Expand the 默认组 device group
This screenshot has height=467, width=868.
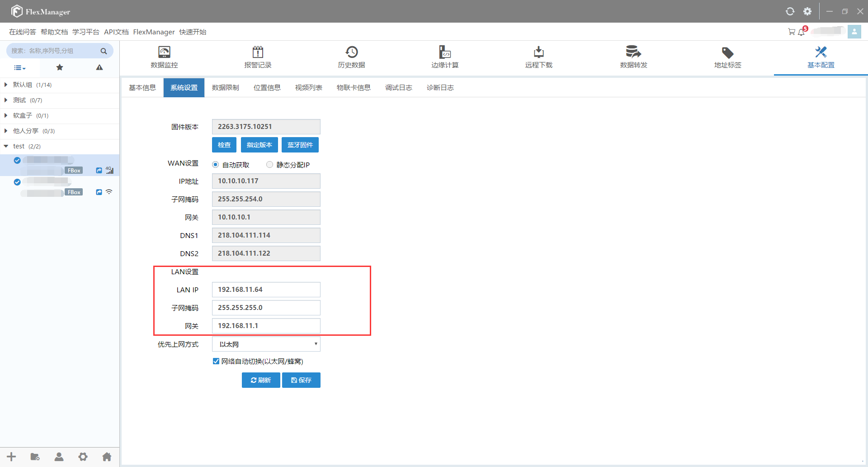6,85
